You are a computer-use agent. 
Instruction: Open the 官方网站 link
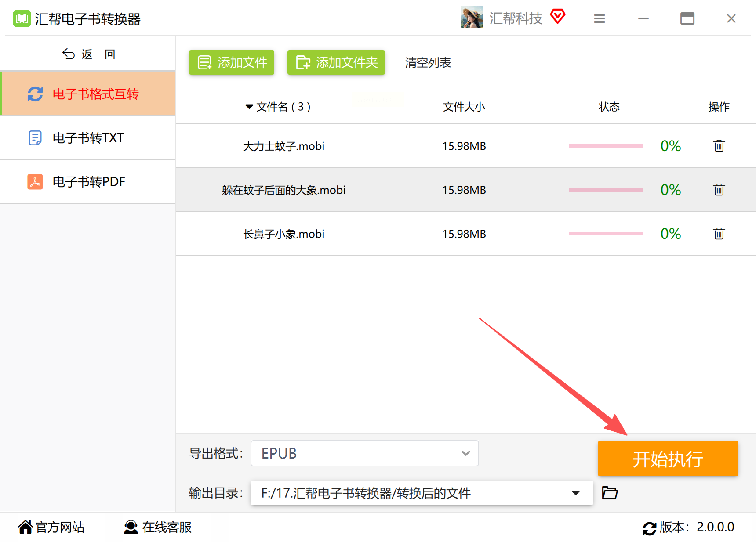tap(51, 527)
